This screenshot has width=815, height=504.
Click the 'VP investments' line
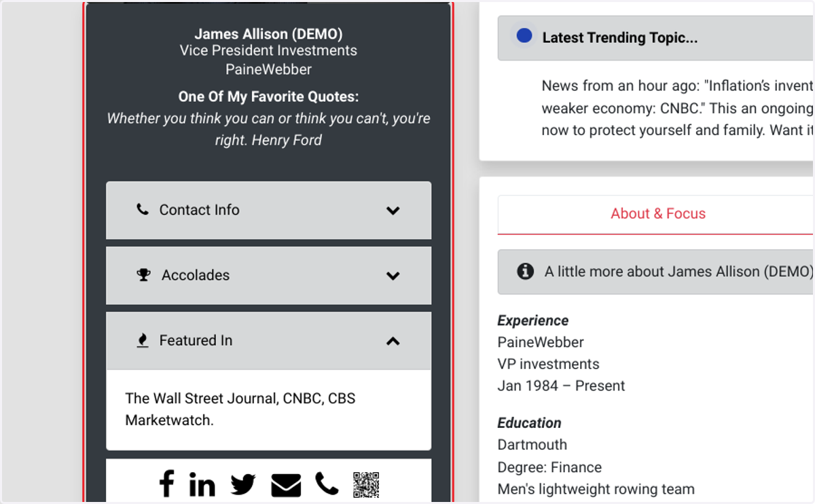click(x=548, y=364)
